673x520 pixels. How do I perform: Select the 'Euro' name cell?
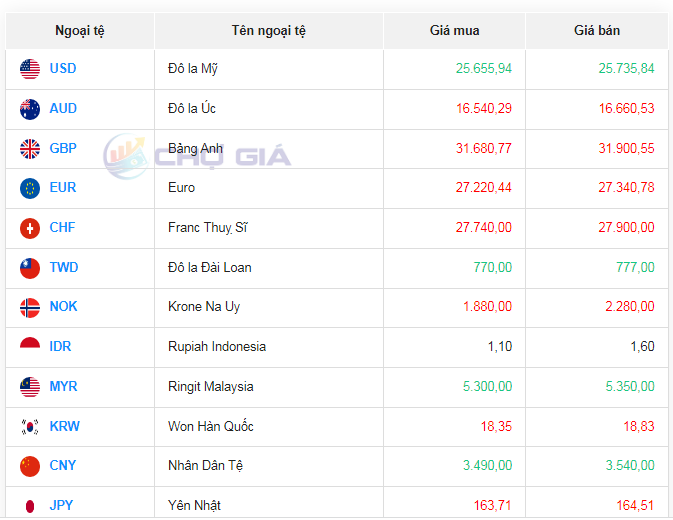click(269, 188)
